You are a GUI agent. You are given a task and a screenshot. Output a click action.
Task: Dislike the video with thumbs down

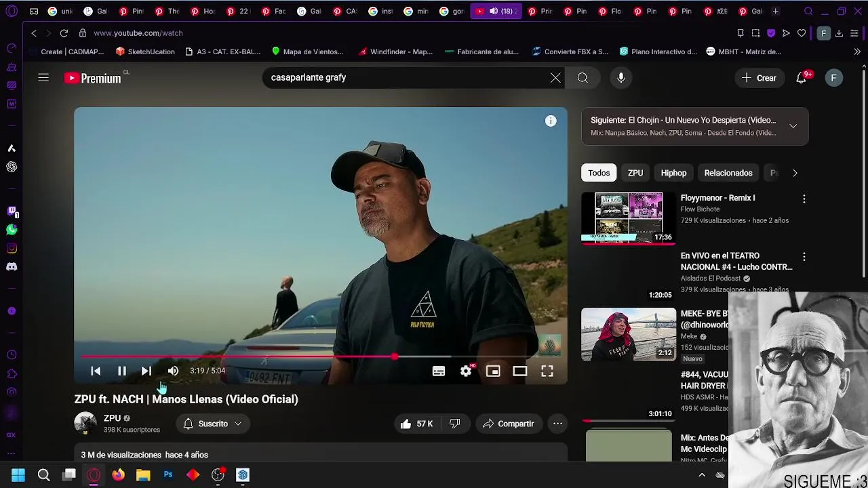pos(455,424)
